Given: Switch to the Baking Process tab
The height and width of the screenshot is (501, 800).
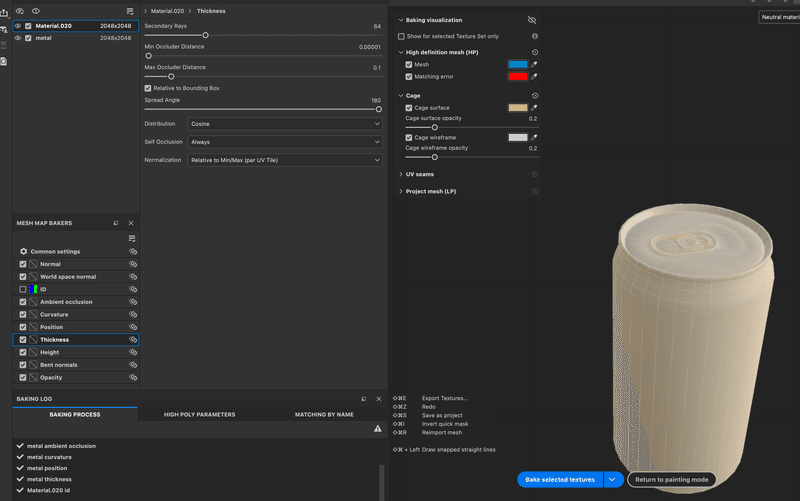Looking at the screenshot, I should [x=75, y=414].
